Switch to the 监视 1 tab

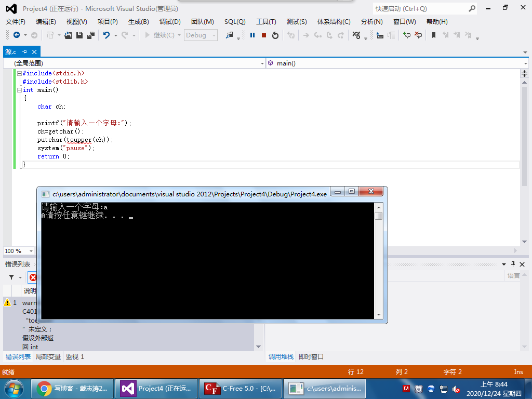tap(75, 356)
